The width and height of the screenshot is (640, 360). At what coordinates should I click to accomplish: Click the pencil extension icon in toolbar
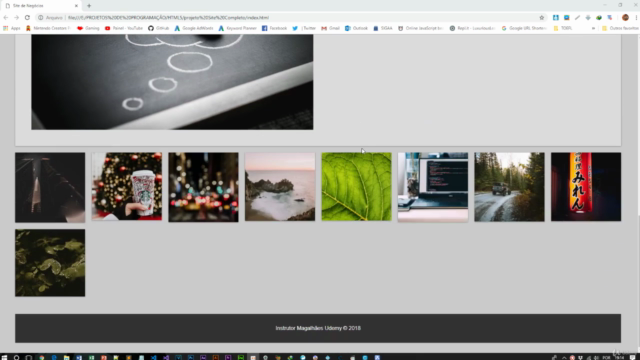577,18
